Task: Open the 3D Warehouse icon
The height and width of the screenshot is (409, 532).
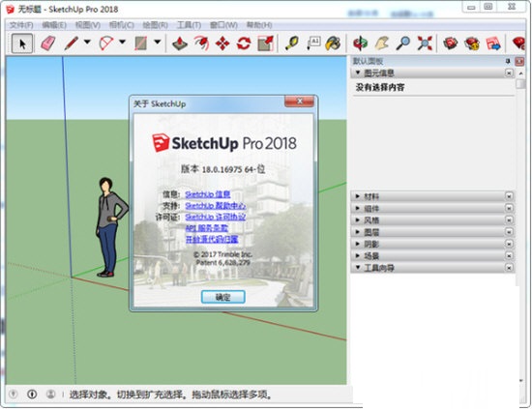Action: 451,44
